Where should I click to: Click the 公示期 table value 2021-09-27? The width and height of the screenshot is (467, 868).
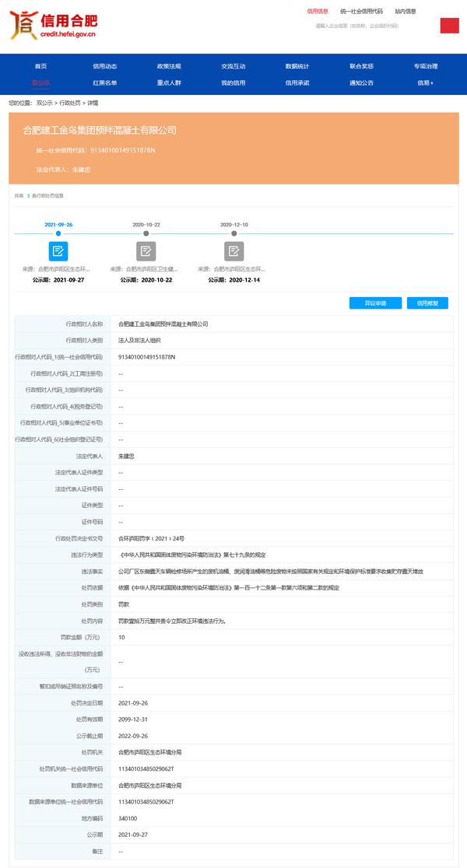coord(133,835)
